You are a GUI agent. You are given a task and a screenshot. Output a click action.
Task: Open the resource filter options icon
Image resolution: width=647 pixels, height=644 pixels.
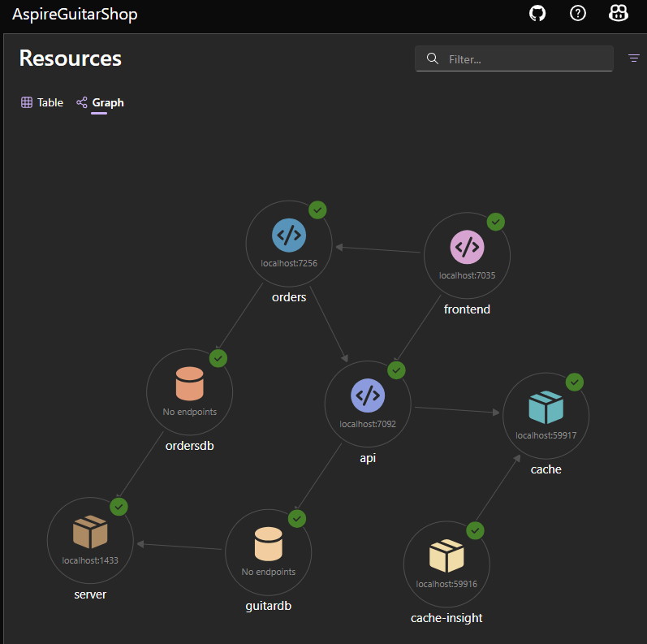click(634, 58)
